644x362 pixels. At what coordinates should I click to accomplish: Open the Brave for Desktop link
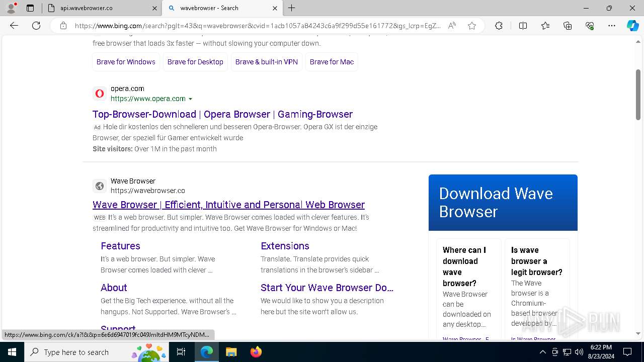(x=195, y=62)
